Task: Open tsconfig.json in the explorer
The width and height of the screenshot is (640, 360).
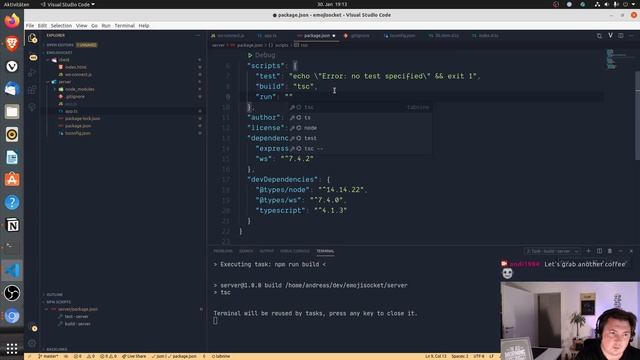Action: point(78,133)
